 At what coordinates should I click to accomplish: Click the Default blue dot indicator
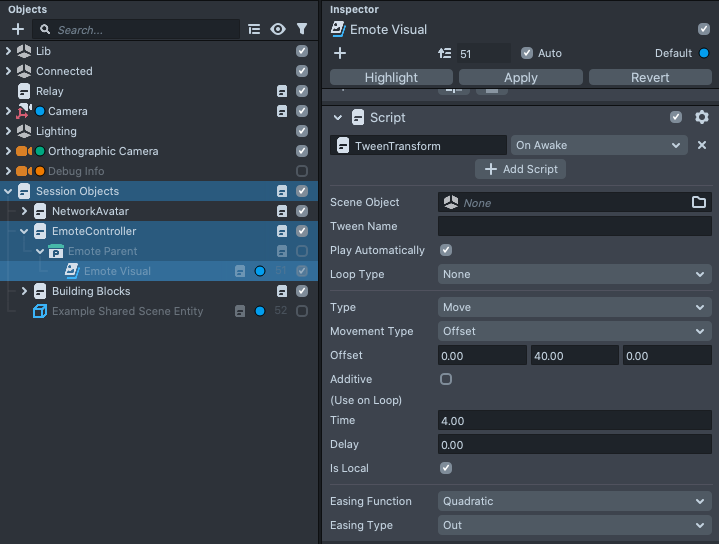[704, 53]
